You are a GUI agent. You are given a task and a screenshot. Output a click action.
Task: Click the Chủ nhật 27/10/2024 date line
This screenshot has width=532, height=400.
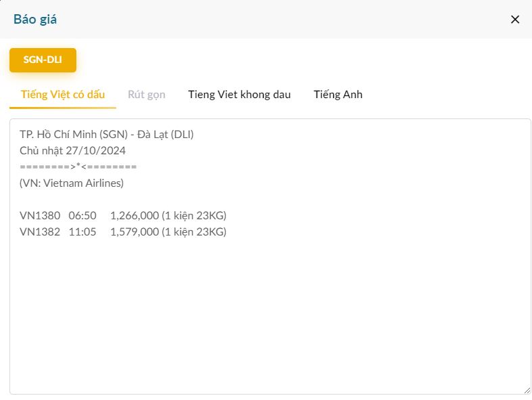[72, 150]
